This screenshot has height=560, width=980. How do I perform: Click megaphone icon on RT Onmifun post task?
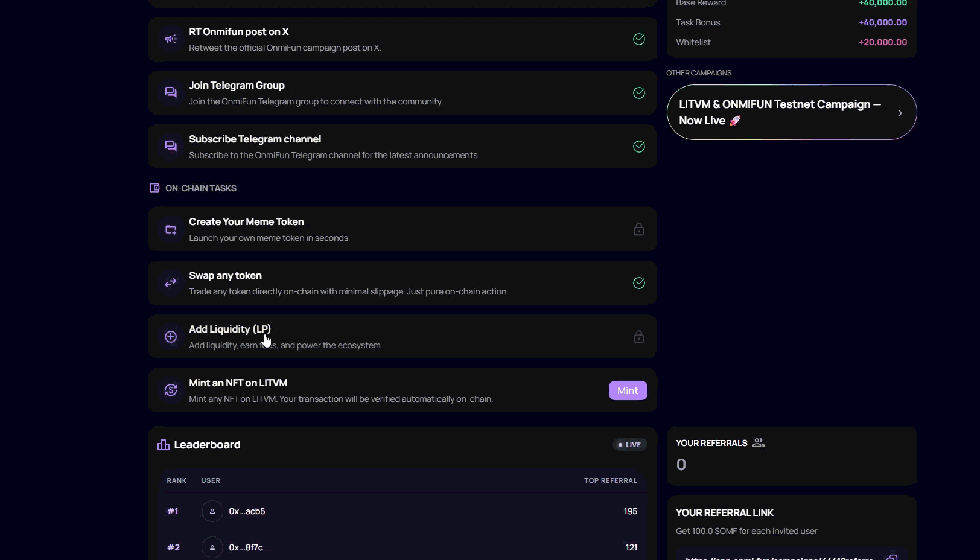(x=171, y=39)
